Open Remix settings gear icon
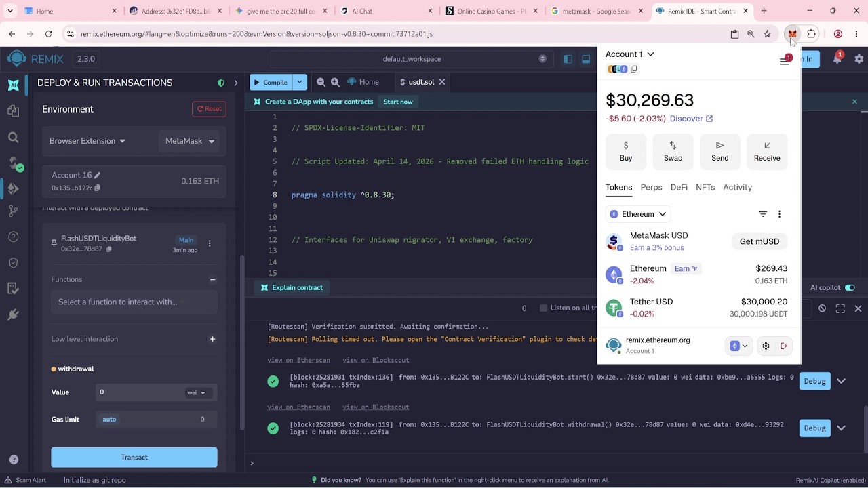868x488 pixels. click(x=859, y=59)
